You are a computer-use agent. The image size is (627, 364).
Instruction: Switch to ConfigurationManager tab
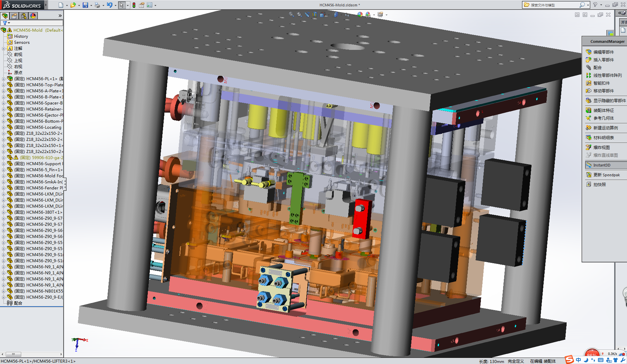click(24, 16)
